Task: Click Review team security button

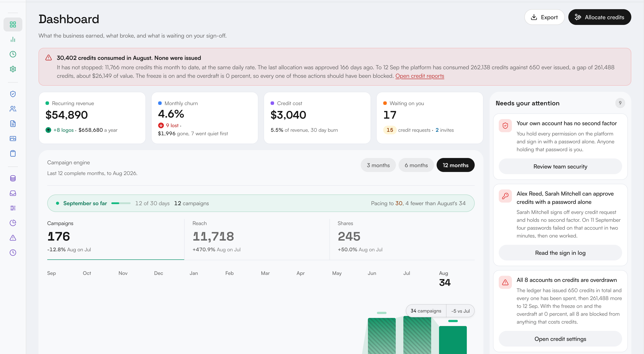Action: click(560, 167)
